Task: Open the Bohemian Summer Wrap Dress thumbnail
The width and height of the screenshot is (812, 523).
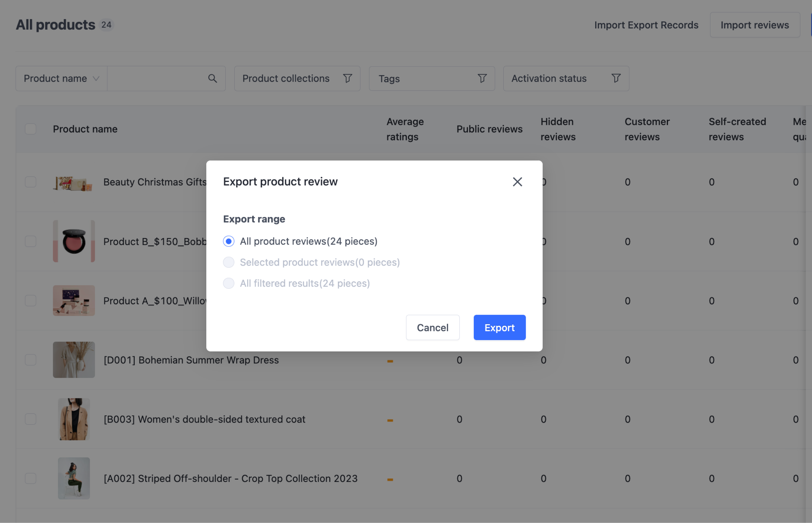Action: [x=74, y=360]
